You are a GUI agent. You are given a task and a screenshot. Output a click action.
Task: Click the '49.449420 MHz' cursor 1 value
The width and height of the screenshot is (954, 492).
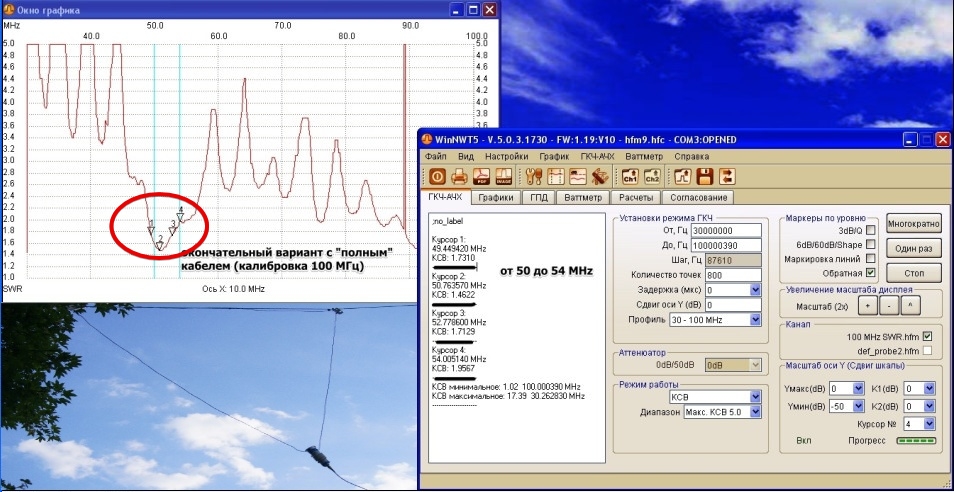click(459, 248)
